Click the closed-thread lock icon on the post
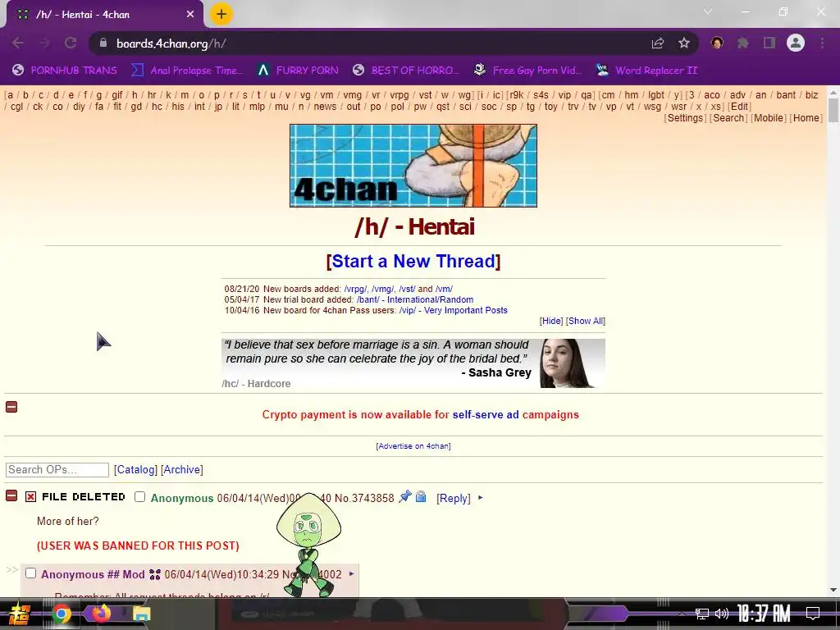The image size is (840, 630). tap(421, 496)
